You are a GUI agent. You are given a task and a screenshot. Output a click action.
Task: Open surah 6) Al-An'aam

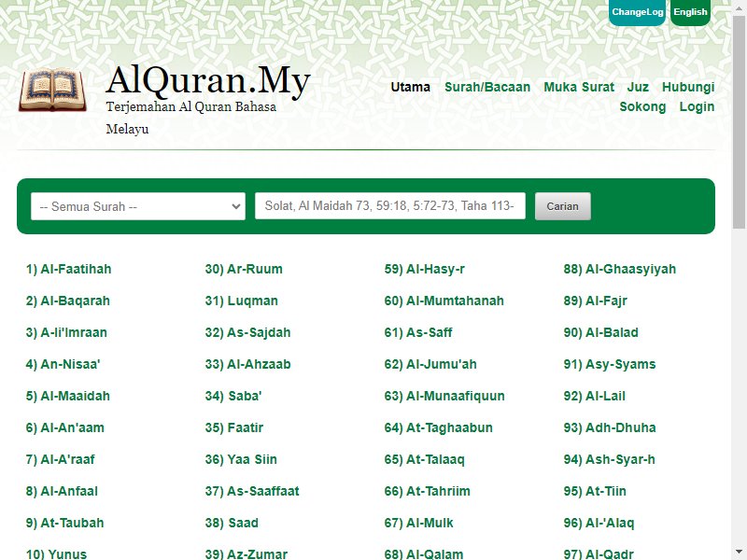[64, 427]
